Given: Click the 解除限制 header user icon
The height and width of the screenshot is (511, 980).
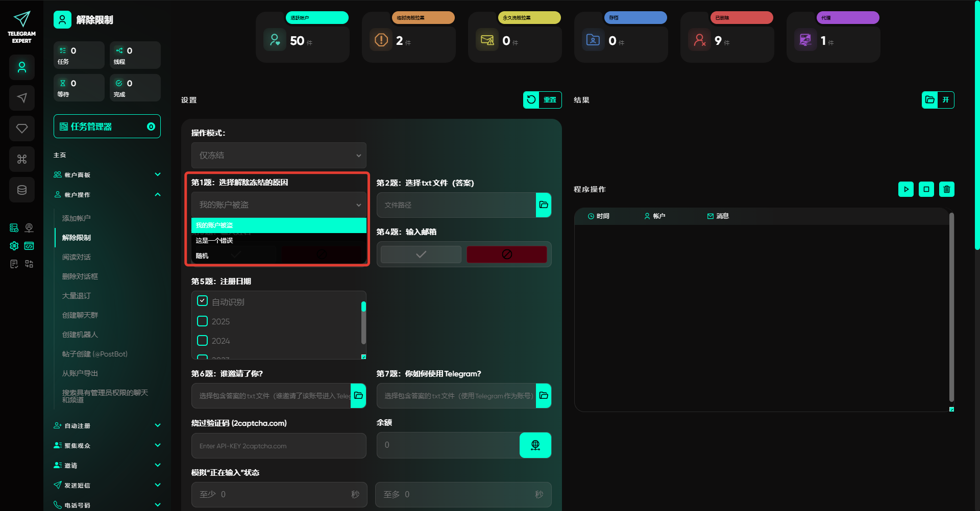Looking at the screenshot, I should point(62,20).
